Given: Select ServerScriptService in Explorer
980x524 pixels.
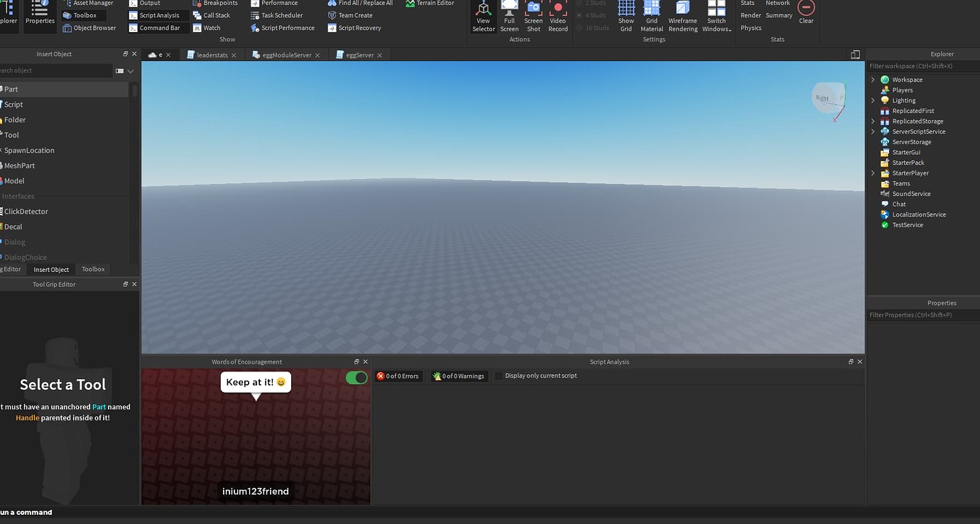Looking at the screenshot, I should tap(918, 131).
